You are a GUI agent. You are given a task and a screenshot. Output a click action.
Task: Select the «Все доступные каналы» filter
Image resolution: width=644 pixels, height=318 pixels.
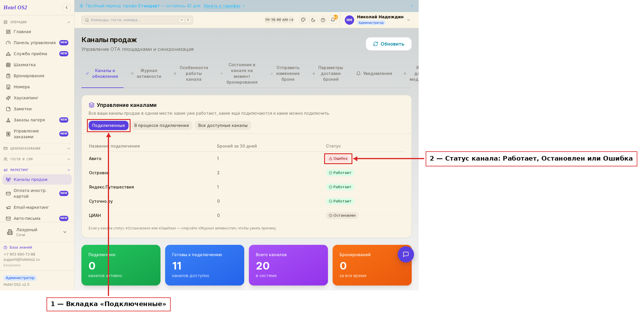point(223,125)
